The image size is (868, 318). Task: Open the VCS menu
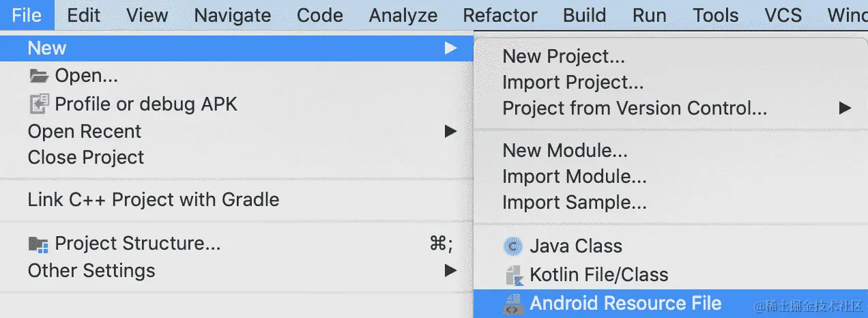[783, 15]
